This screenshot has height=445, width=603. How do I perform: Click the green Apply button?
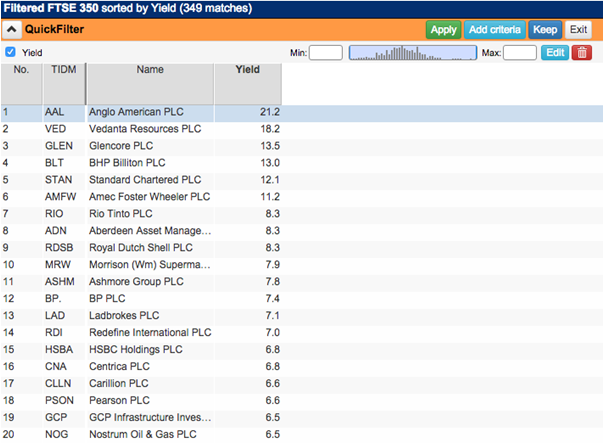coord(443,30)
